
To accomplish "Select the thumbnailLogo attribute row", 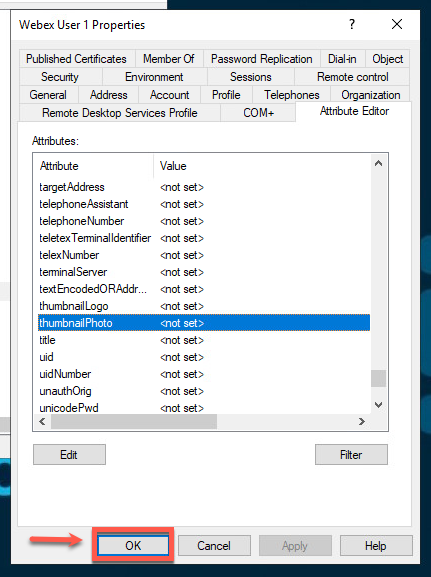I will pyautogui.click(x=204, y=306).
